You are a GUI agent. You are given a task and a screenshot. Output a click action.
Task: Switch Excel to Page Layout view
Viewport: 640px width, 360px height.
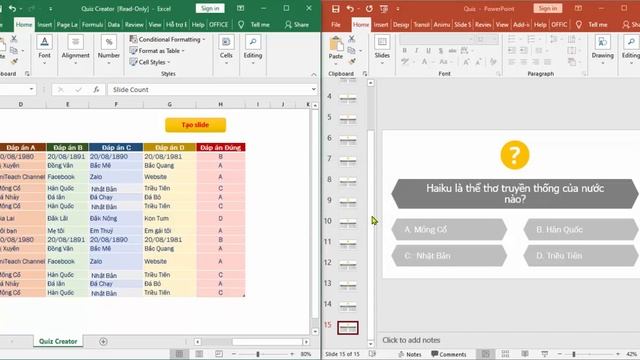(199, 354)
